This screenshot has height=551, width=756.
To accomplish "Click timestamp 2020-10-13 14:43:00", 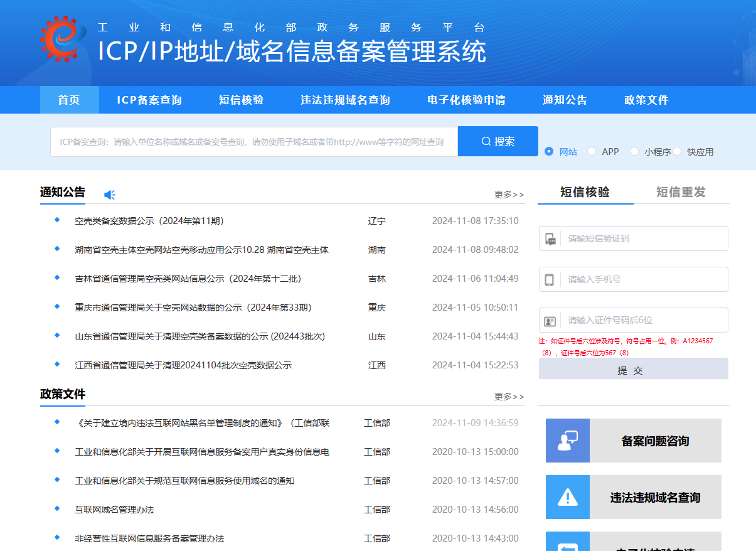I will pyautogui.click(x=476, y=538).
